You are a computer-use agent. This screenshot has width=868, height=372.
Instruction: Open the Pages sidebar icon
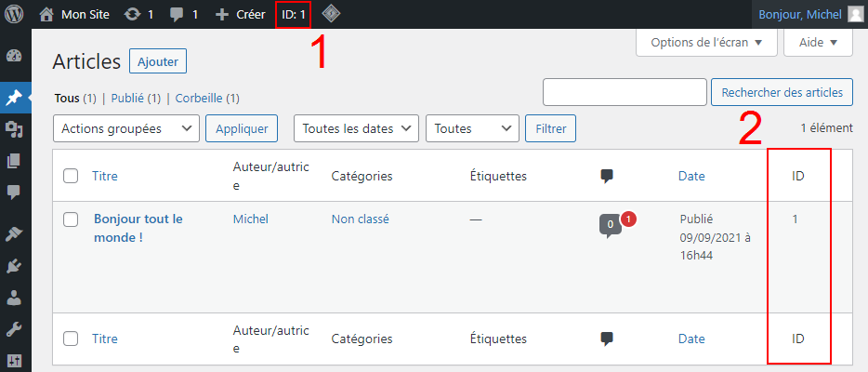(14, 161)
